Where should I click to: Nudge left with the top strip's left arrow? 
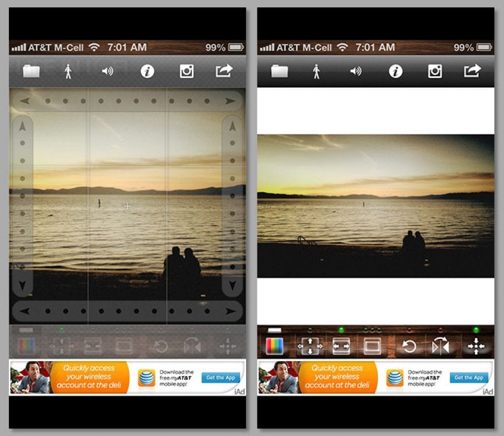click(x=25, y=101)
